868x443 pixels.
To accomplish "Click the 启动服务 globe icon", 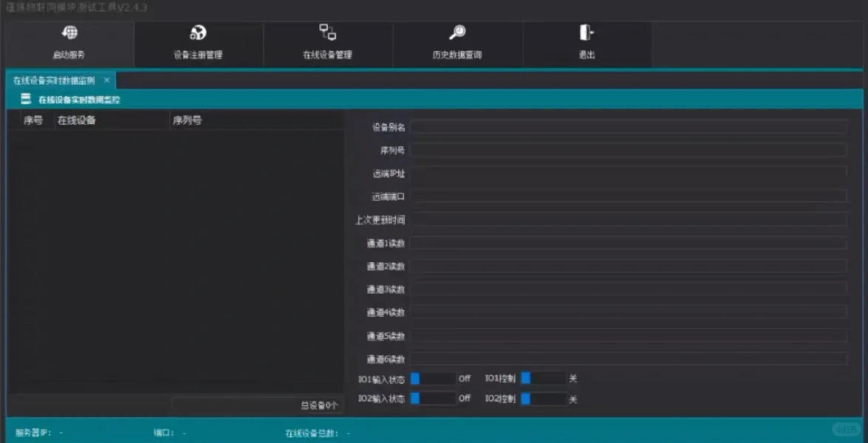I will [70, 33].
